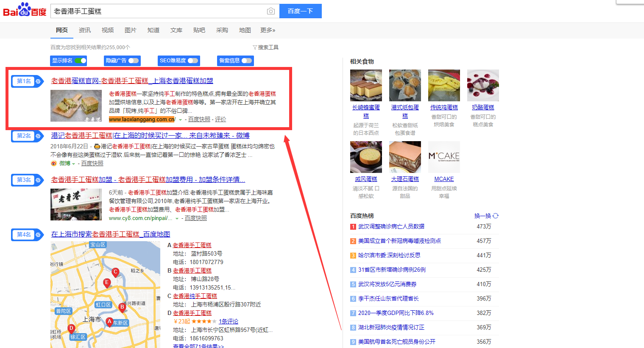Click 1条评论 link for location D
644x348 pixels.
(x=229, y=321)
